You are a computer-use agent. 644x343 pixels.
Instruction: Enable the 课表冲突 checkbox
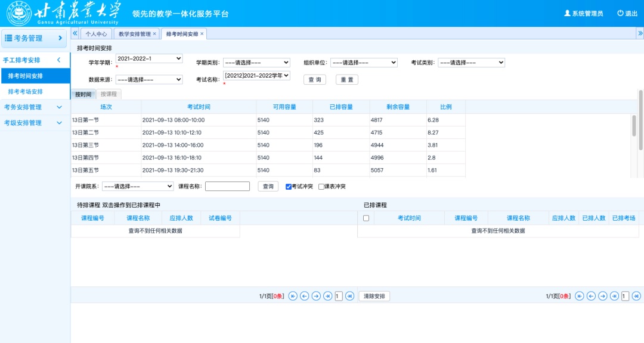tap(321, 187)
